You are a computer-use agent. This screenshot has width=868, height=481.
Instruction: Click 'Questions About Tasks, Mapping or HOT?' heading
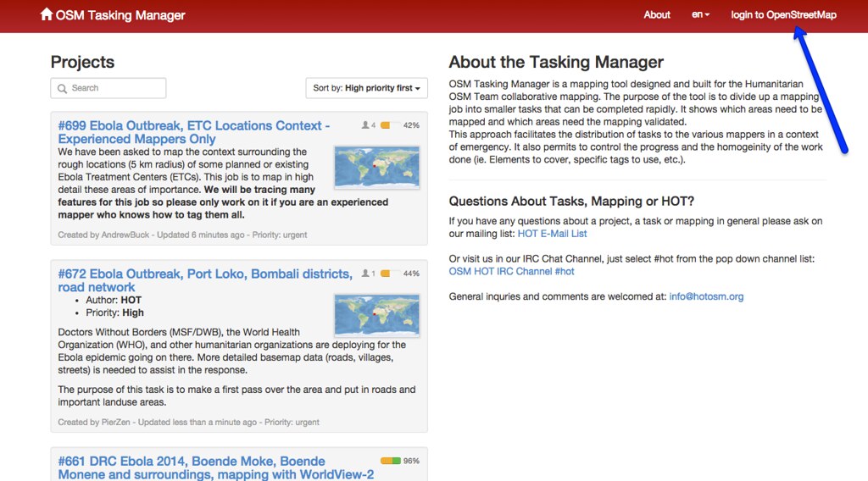tap(571, 202)
